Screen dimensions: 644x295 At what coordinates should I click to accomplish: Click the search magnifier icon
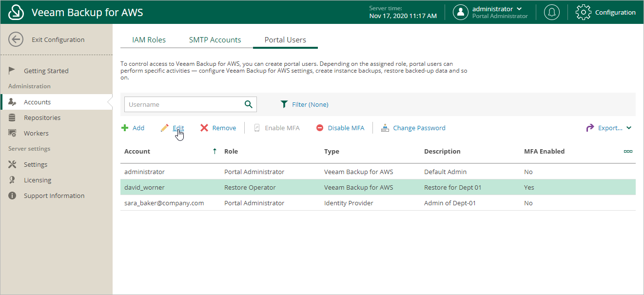pyautogui.click(x=248, y=104)
